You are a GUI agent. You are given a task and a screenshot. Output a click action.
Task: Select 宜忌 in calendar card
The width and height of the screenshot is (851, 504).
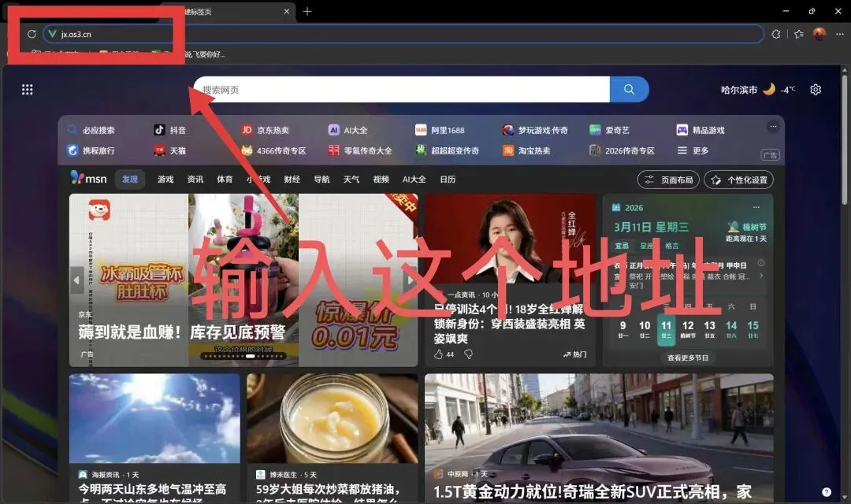coord(622,246)
